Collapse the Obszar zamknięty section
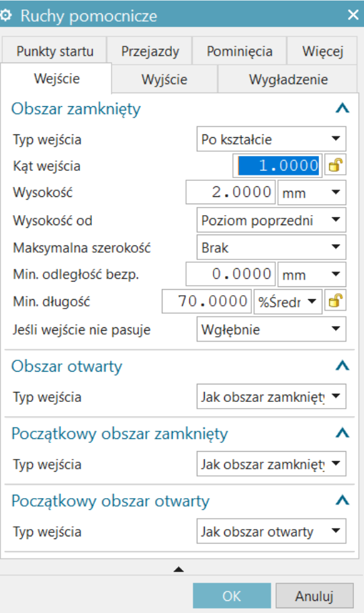The image size is (364, 613). [x=342, y=108]
